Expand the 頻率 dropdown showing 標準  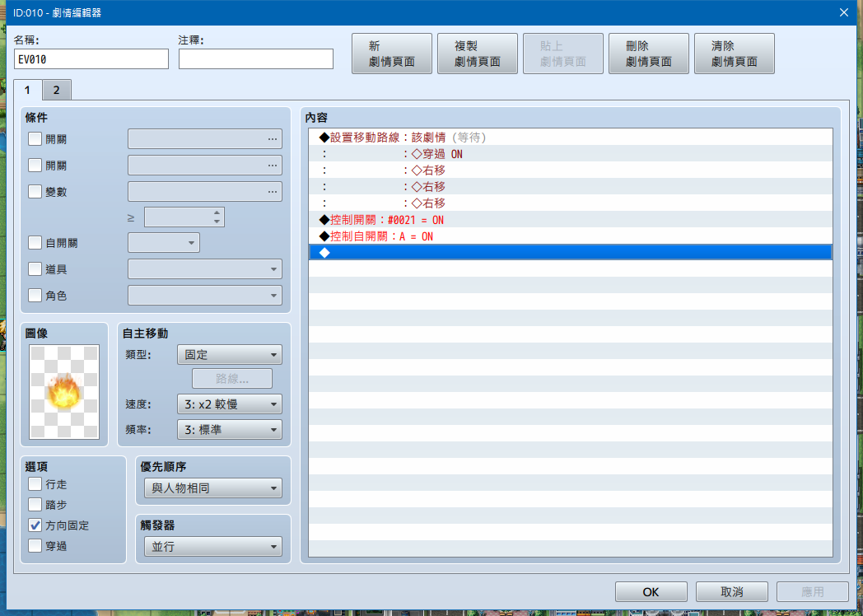pos(230,430)
